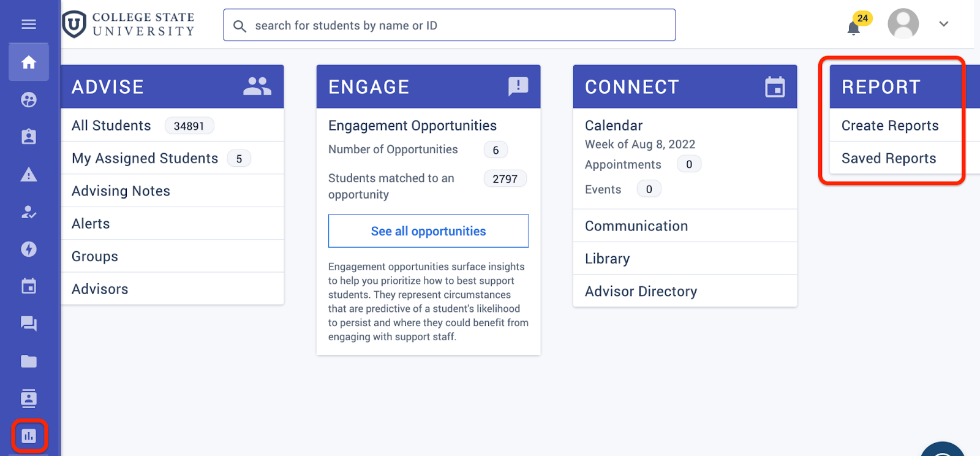This screenshot has width=980, height=456.
Task: Open the calendar icon in the sidebar
Action: [x=29, y=286]
